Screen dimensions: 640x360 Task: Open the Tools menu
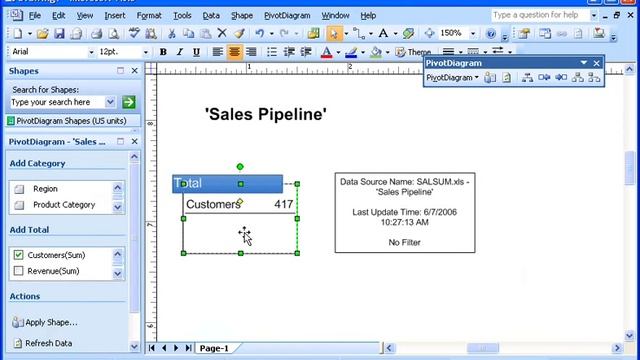(x=182, y=16)
